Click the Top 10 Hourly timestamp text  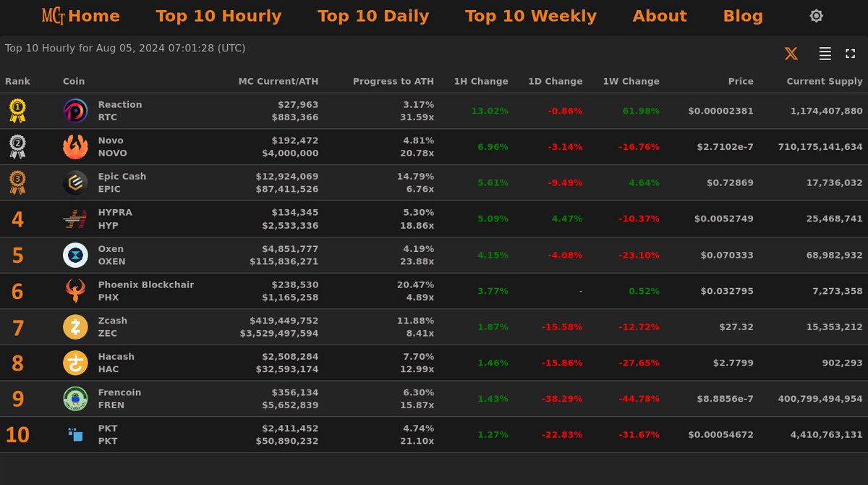click(x=125, y=48)
